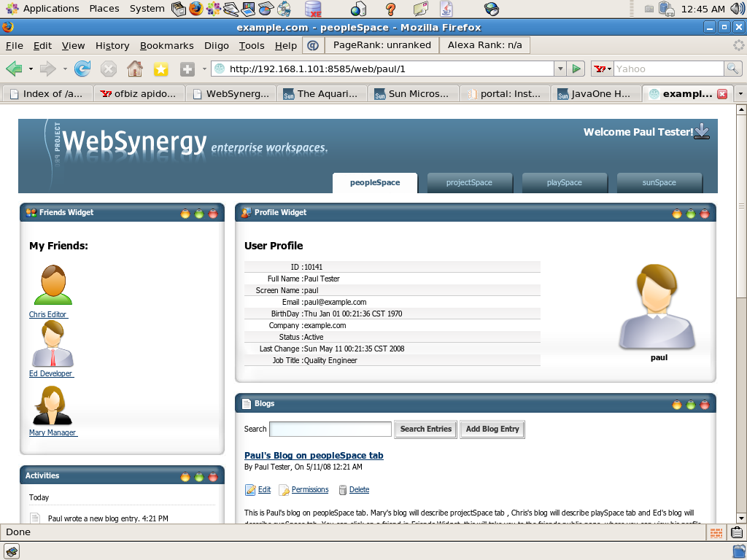Collapse Activities widget with its orange button
The width and height of the screenshot is (747, 560).
185,477
